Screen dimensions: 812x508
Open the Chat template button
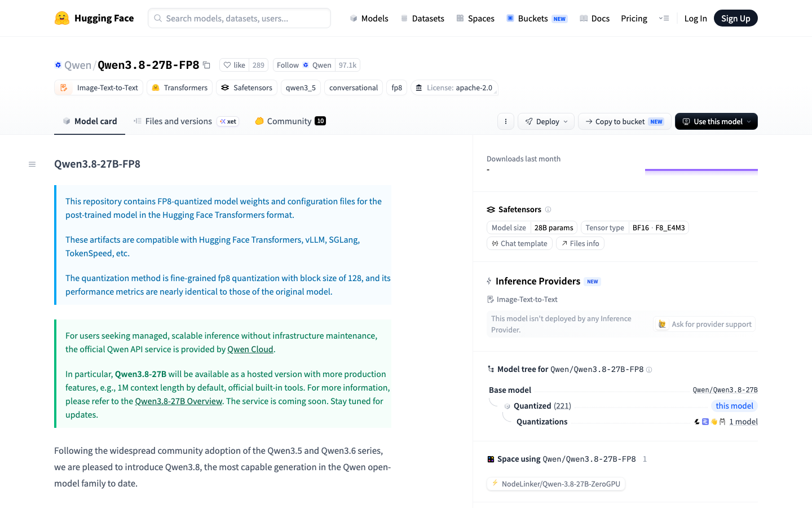click(x=519, y=243)
